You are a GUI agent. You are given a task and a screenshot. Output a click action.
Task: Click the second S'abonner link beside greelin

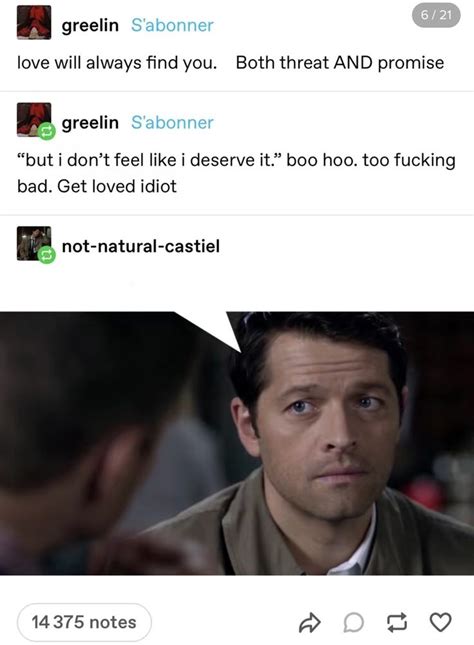click(172, 122)
